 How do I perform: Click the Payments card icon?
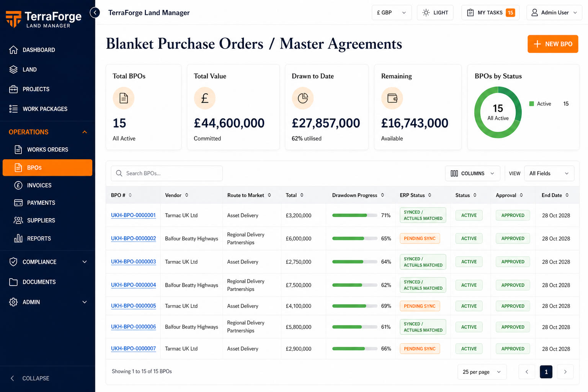coord(18,203)
